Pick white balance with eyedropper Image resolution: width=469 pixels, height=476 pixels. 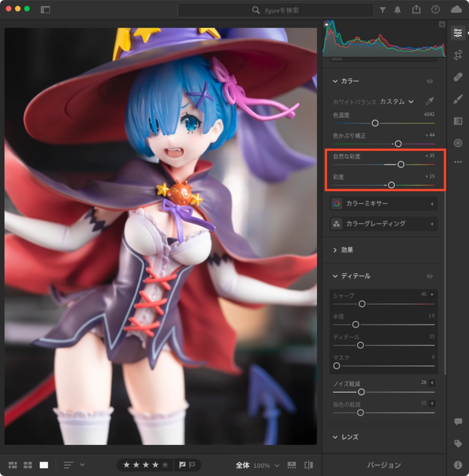click(429, 101)
